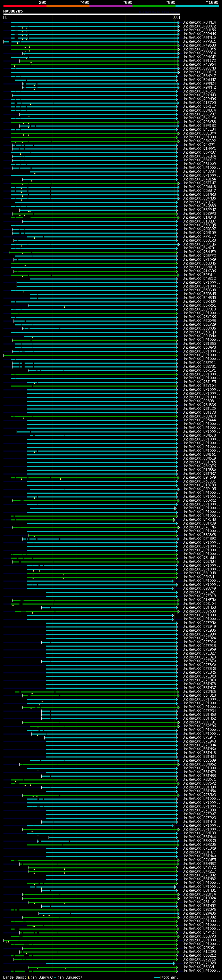The height and width of the screenshot is (980, 222).
Task: Select the UniRef100_C4WSI2 label
Action: (199, 278)
